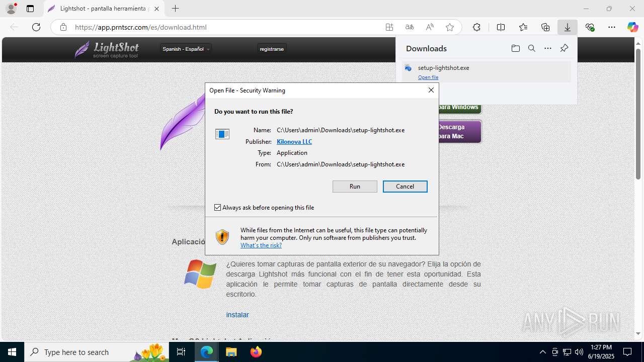Click the setup-lightshot.exe download entry
The width and height of the screenshot is (644, 362).
[x=487, y=72]
